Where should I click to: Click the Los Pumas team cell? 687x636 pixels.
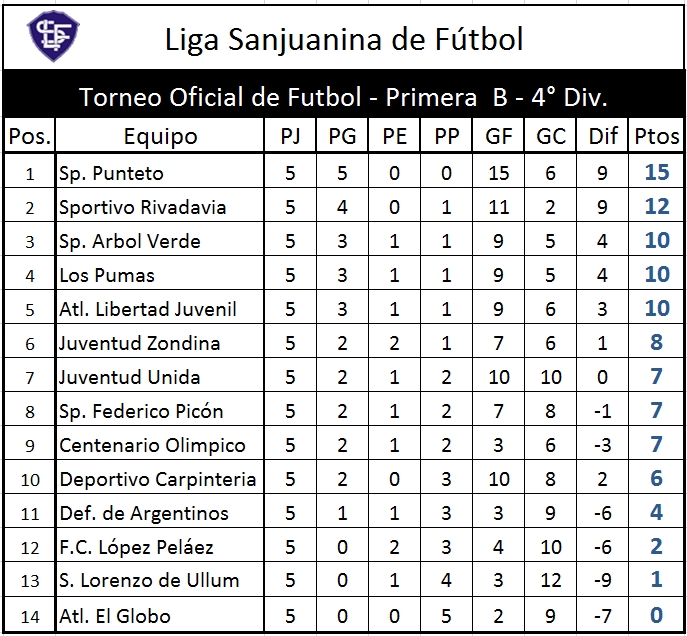[x=160, y=275]
